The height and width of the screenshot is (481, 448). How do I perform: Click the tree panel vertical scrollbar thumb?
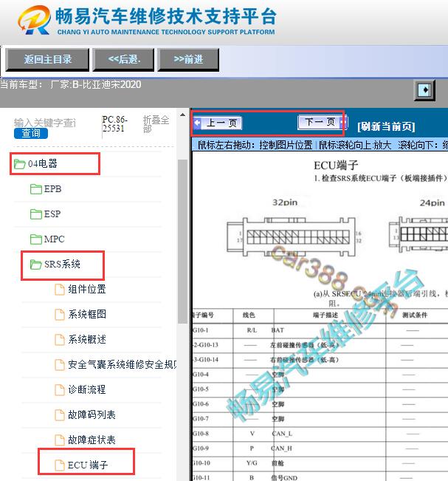coord(182,242)
